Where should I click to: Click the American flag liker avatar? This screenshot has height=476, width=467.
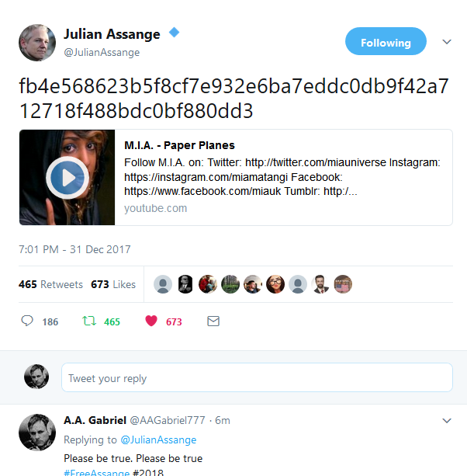click(x=343, y=284)
